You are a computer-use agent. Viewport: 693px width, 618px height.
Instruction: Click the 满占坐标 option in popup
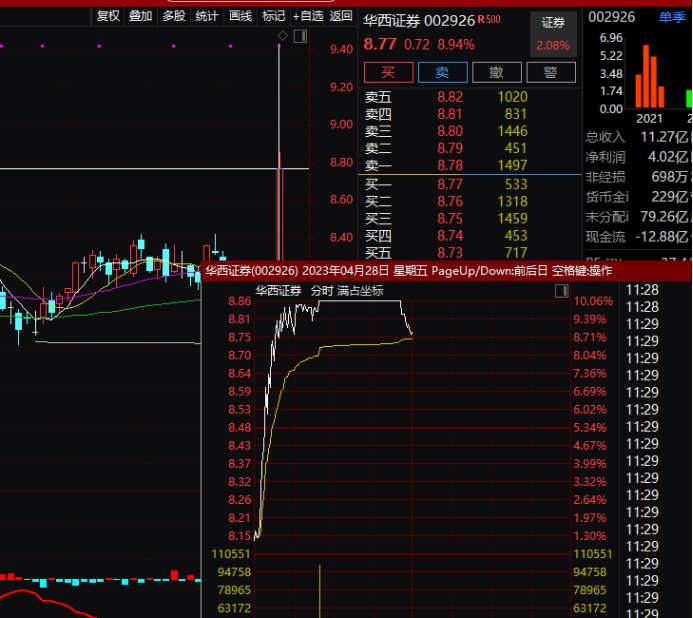coord(360,290)
